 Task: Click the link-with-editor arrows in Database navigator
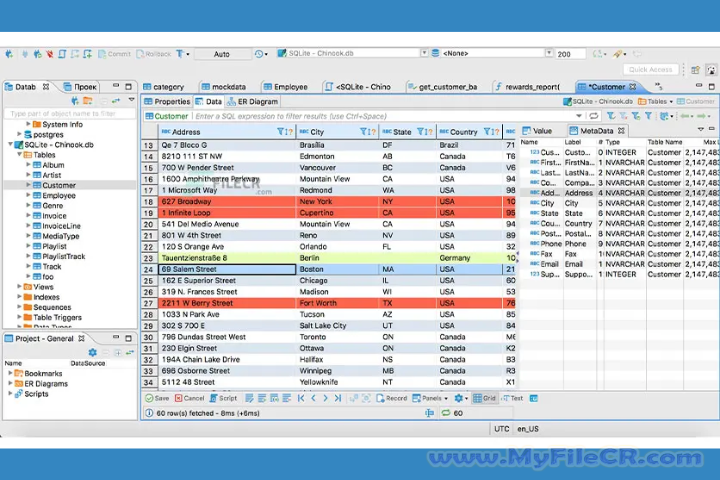click(116, 100)
